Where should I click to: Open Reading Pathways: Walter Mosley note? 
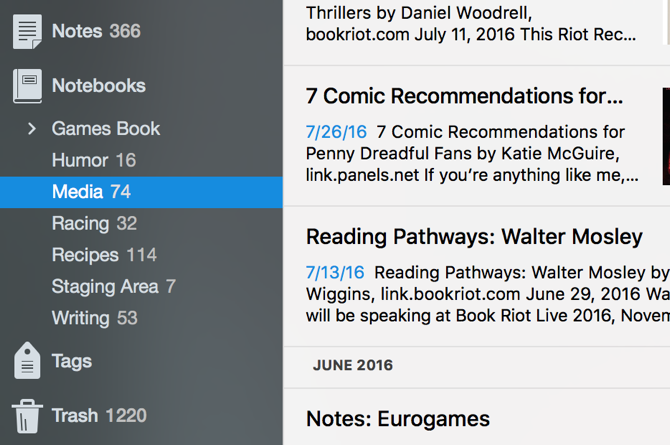474,237
